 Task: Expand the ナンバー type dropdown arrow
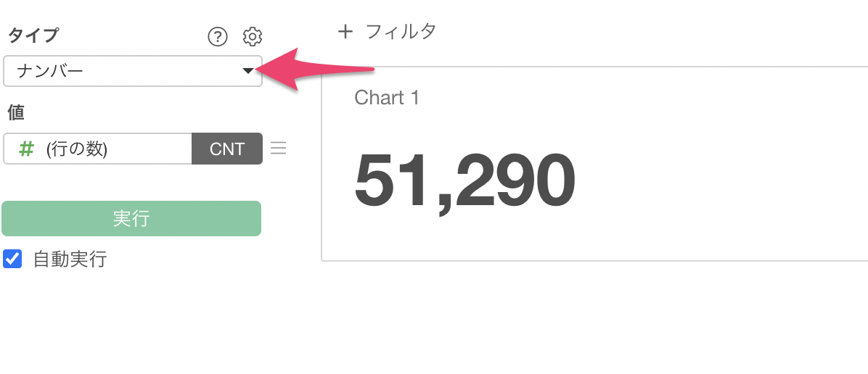[247, 71]
